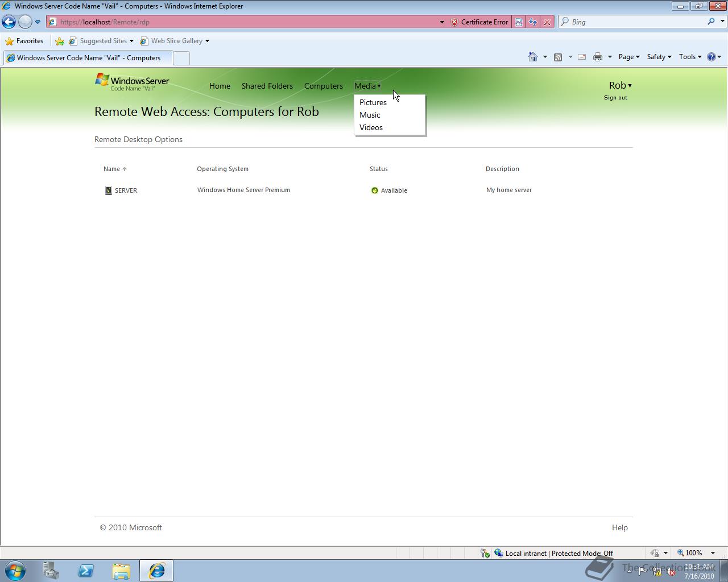Open the Safety menu
Image resolution: width=728 pixels, height=582 pixels.
[659, 57]
